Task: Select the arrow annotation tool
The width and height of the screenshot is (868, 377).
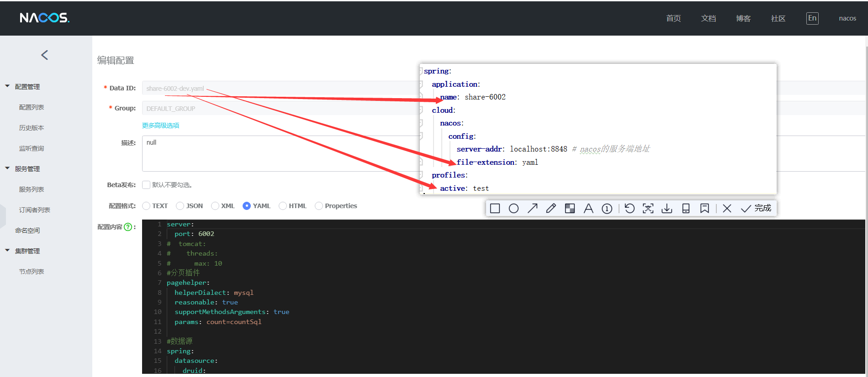Action: click(532, 209)
